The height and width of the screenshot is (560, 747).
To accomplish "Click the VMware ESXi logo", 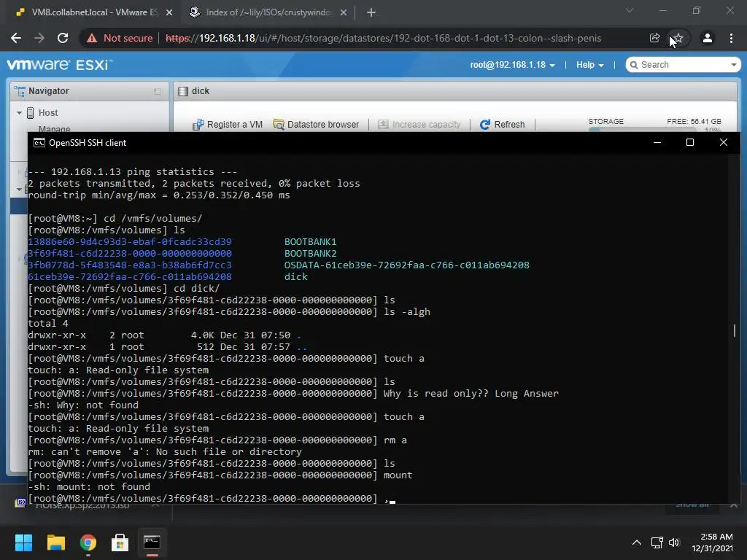I will (60, 64).
